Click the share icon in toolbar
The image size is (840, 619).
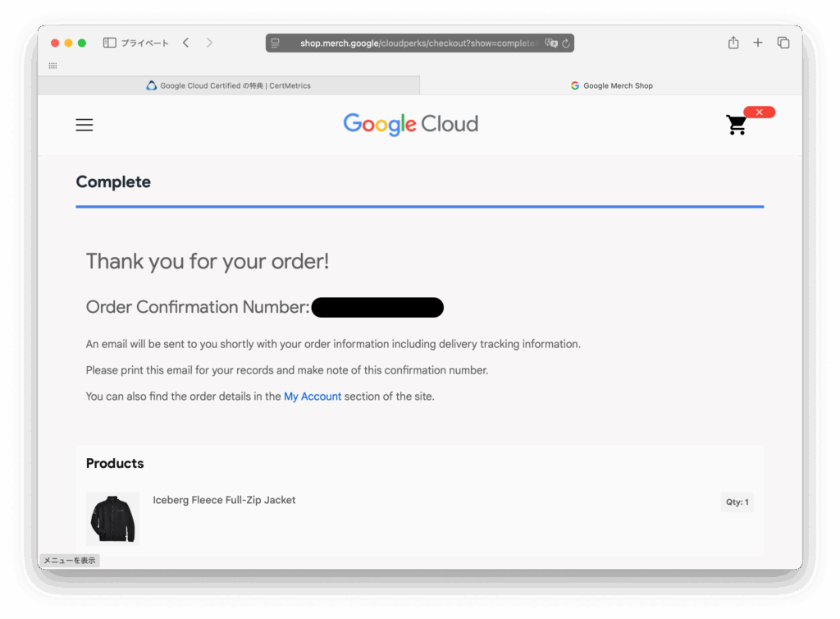click(x=733, y=43)
